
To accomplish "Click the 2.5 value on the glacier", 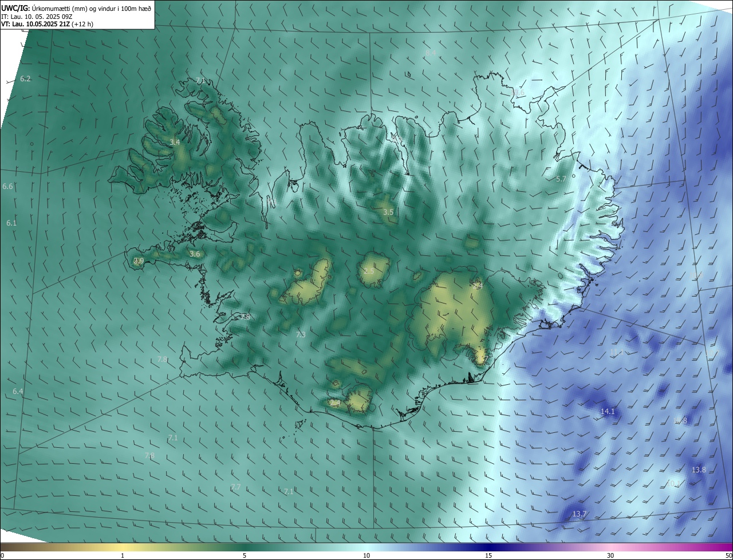I will click(369, 271).
